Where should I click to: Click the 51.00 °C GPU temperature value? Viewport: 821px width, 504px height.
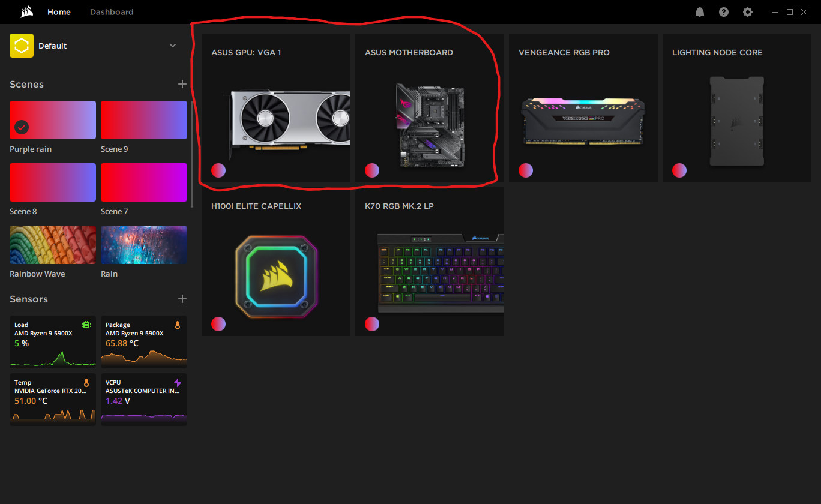click(x=31, y=401)
